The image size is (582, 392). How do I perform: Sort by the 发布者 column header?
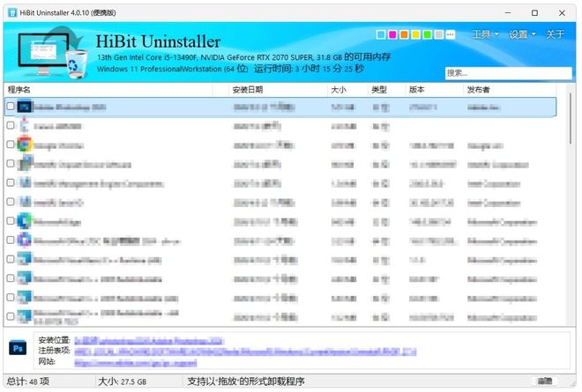(511, 89)
